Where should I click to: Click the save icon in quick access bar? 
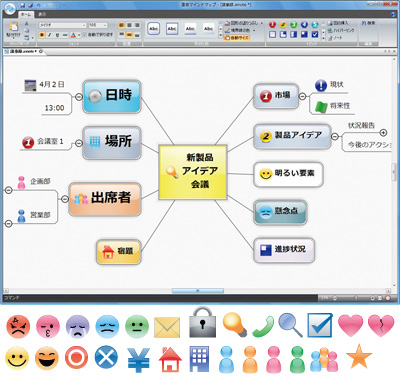click(22, 5)
